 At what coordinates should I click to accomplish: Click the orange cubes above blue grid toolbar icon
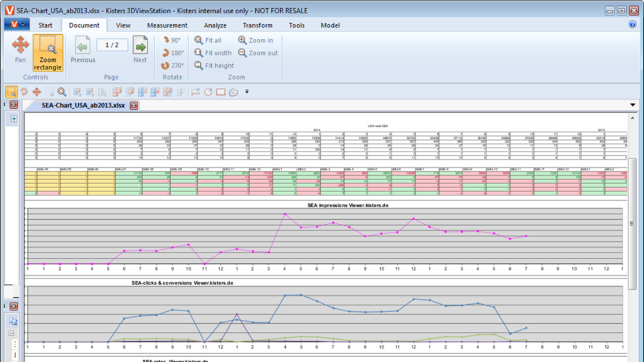coord(168,92)
